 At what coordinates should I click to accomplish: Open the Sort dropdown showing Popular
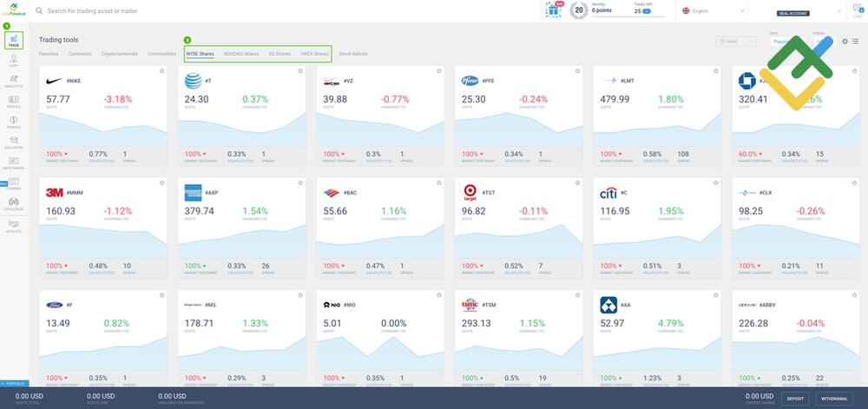click(788, 42)
